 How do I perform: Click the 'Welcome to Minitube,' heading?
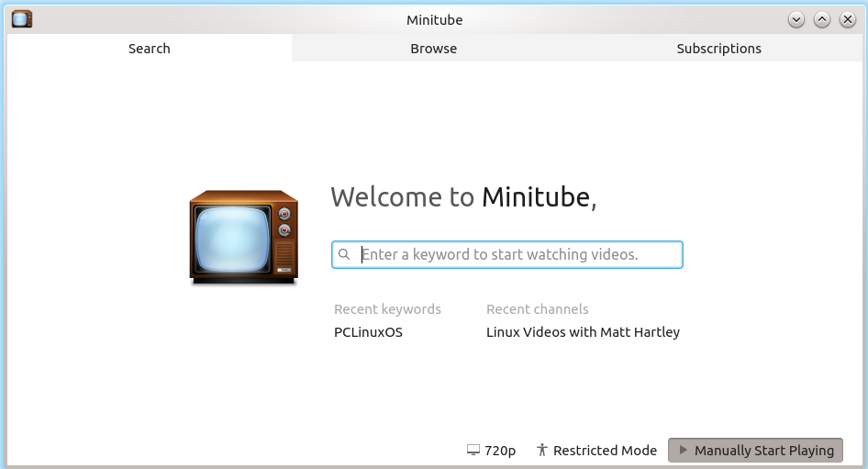point(464,197)
